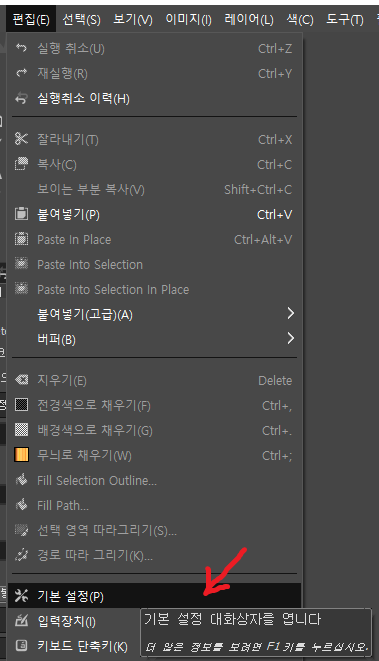Click the input devices icon for 입력장치

tap(21, 621)
